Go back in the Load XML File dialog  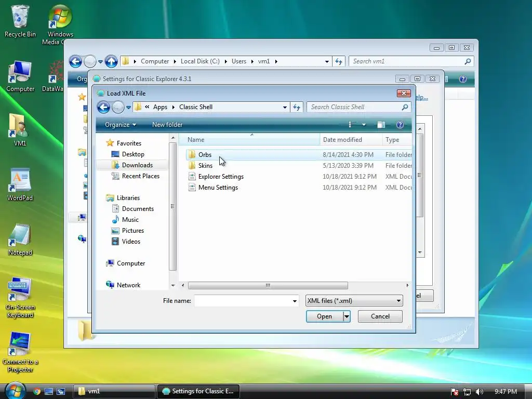pos(103,107)
